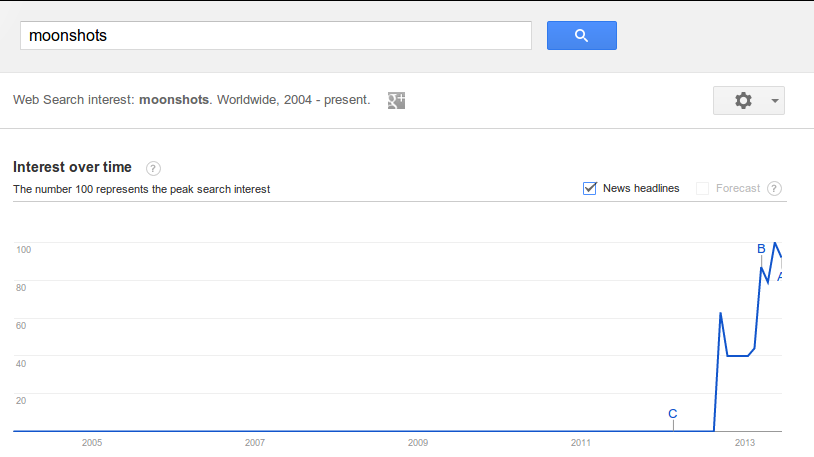Click the 2009 label on time axis
Image resolution: width=814 pixels, height=457 pixels.
click(x=418, y=442)
